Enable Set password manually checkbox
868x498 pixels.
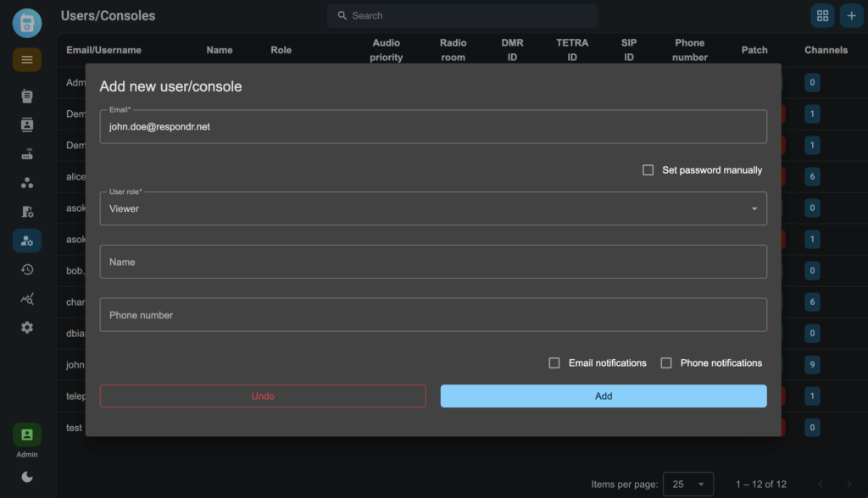click(x=648, y=170)
